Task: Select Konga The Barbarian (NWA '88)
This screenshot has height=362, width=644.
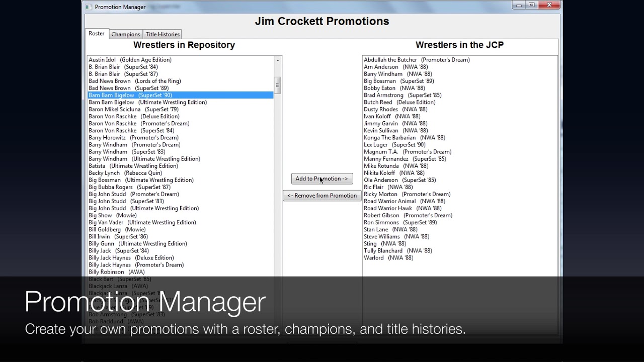Action: pyautogui.click(x=460, y=137)
